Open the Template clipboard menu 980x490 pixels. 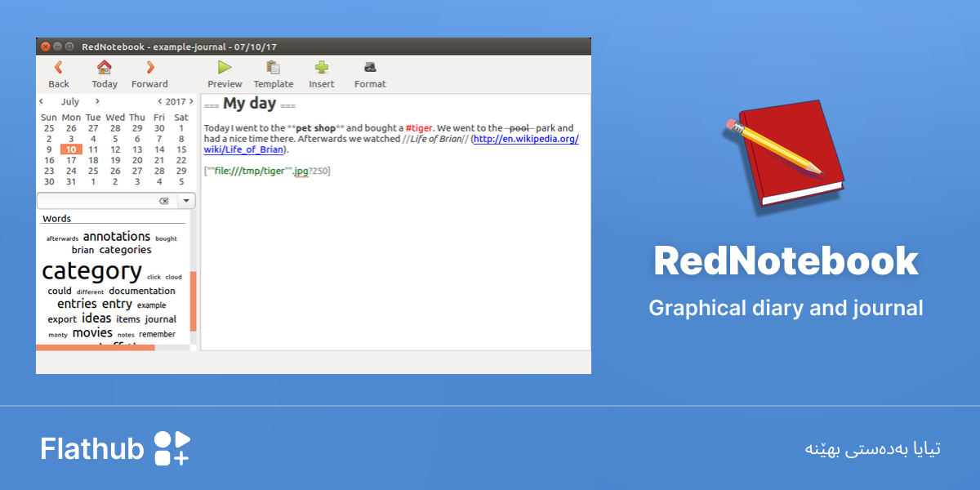pos(274,73)
